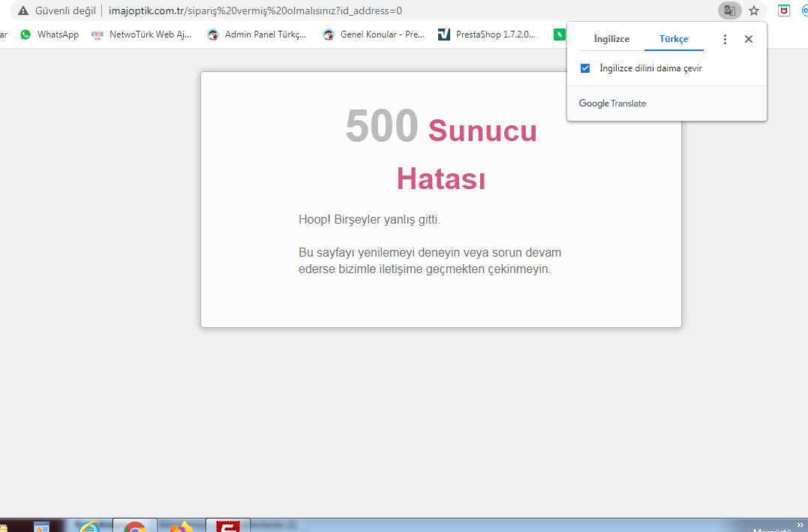Open the red FileZilla taskbar icon
Image resolution: width=808 pixels, height=532 pixels.
pyautogui.click(x=227, y=527)
